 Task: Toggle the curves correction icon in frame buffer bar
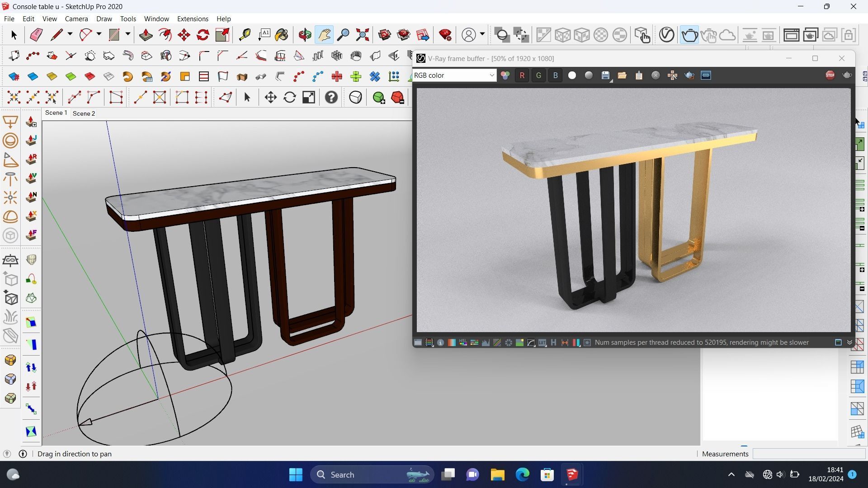[531, 343]
